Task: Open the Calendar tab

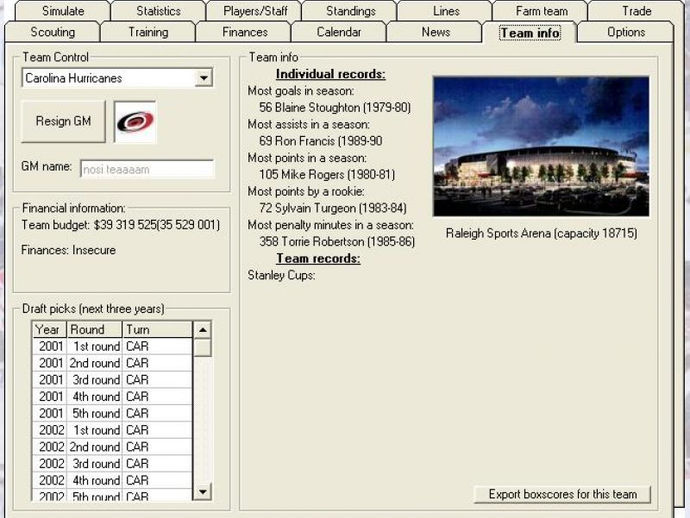Action: click(x=339, y=32)
